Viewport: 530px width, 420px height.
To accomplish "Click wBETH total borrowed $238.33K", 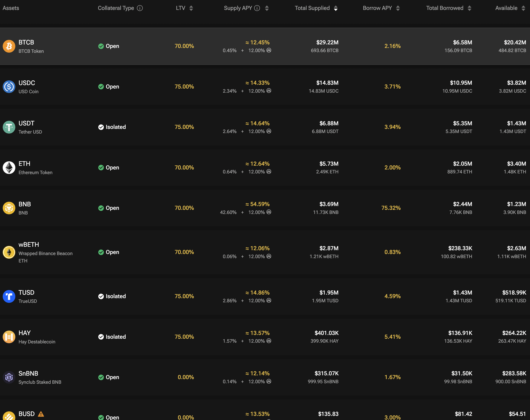I will tap(460, 248).
